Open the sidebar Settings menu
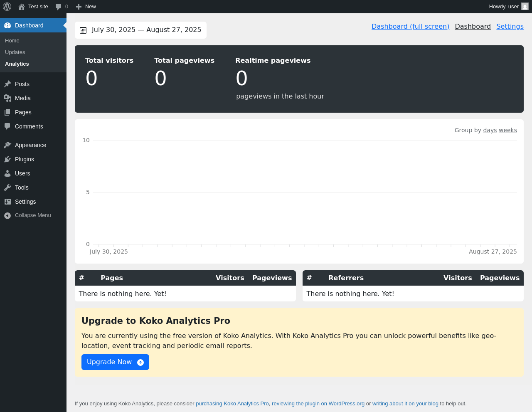Image resolution: width=532 pixels, height=412 pixels. [x=33, y=202]
